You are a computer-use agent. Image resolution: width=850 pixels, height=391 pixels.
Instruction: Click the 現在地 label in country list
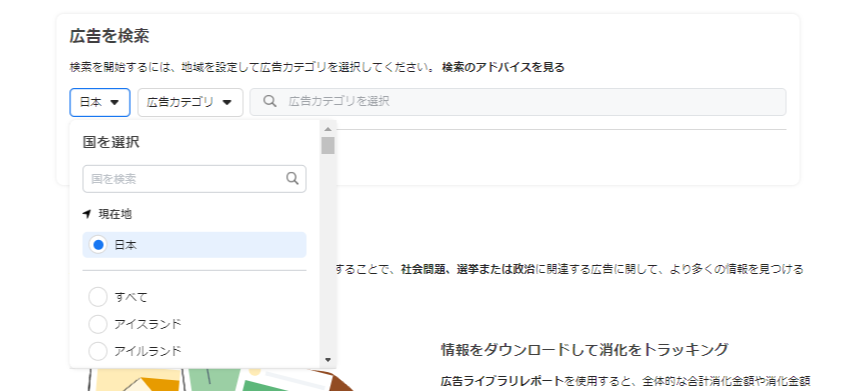click(115, 214)
